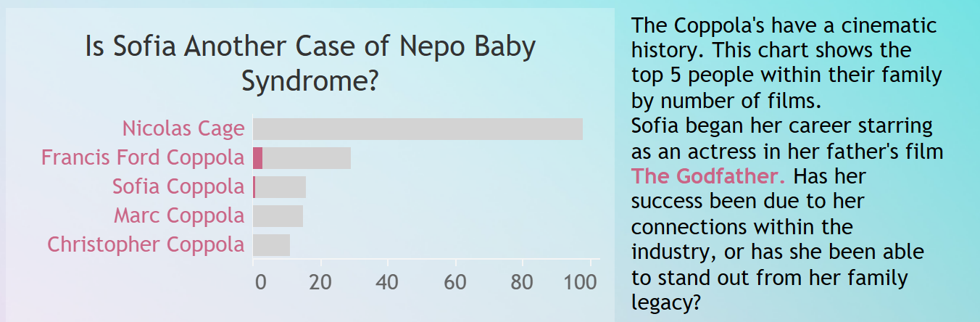Click the 40 tick label on the x-axis

pyautogui.click(x=388, y=282)
